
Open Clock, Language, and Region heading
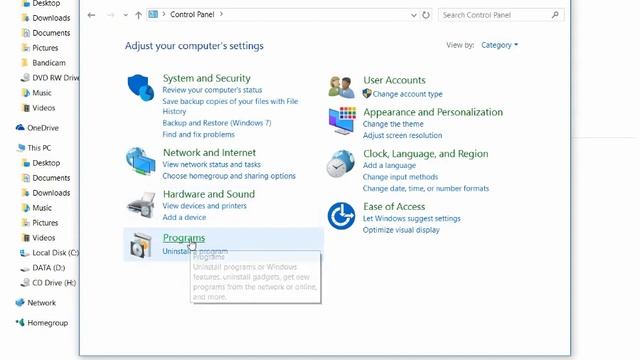(x=426, y=153)
